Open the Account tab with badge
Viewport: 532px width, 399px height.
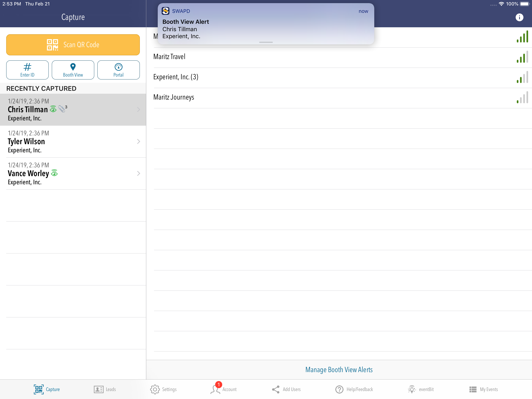coord(224,389)
